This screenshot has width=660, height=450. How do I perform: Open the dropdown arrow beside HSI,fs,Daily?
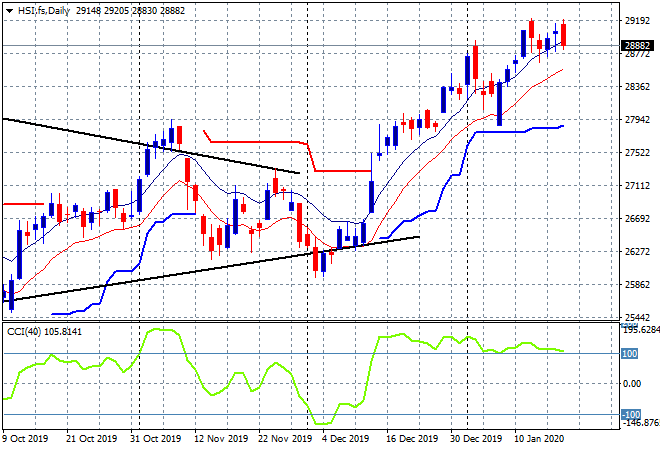click(x=9, y=11)
